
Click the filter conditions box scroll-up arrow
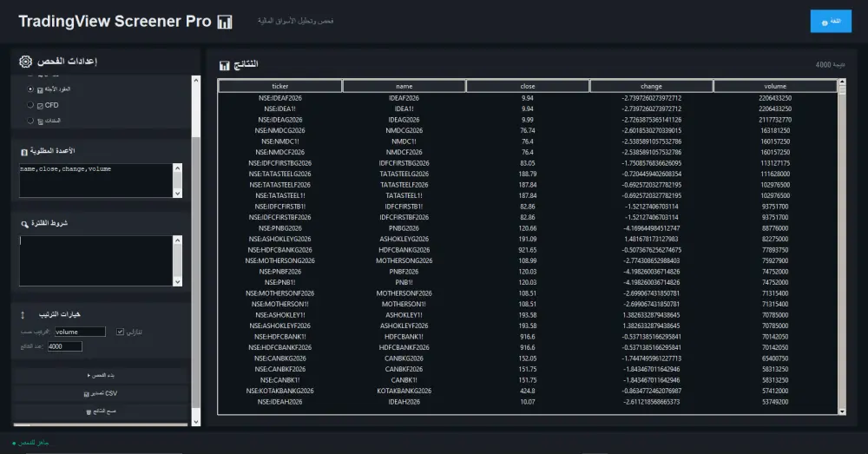tap(177, 240)
